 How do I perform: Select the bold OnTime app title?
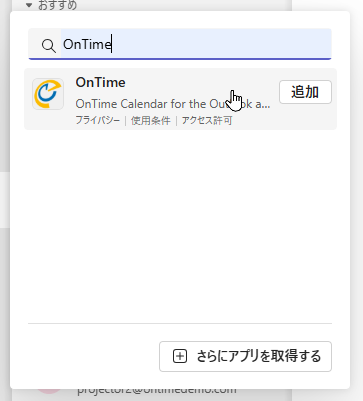coord(100,82)
